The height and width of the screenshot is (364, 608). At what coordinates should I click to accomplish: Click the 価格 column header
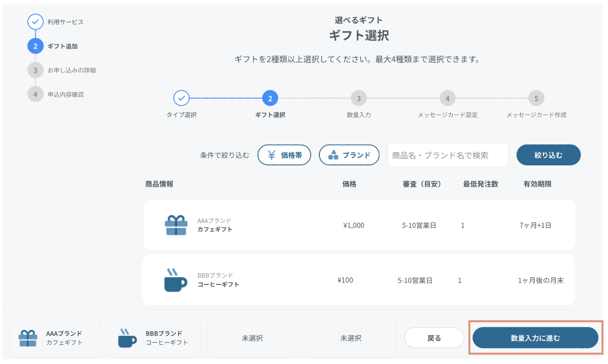tap(349, 184)
